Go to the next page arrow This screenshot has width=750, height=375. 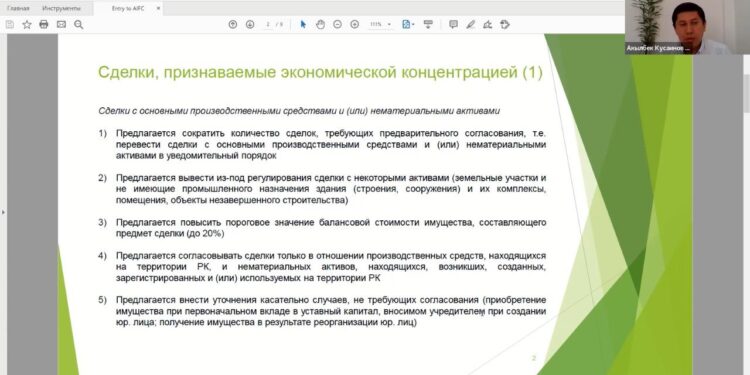pos(250,24)
